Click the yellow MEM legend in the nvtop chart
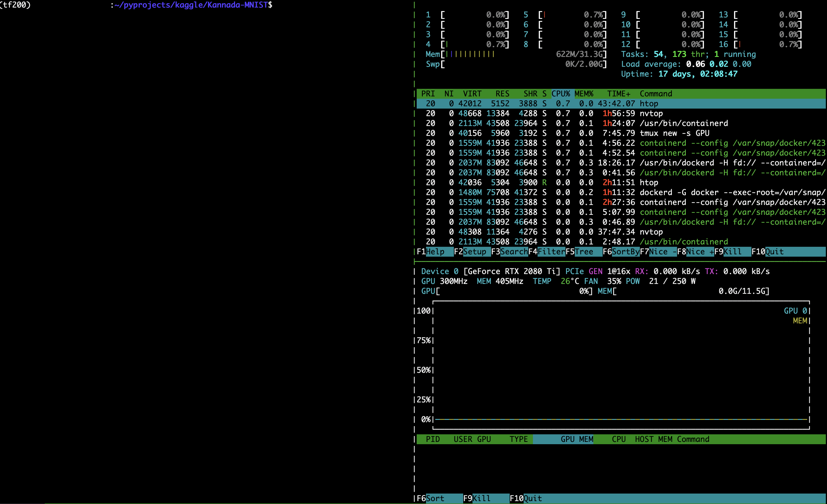The height and width of the screenshot is (504, 827). point(800,321)
